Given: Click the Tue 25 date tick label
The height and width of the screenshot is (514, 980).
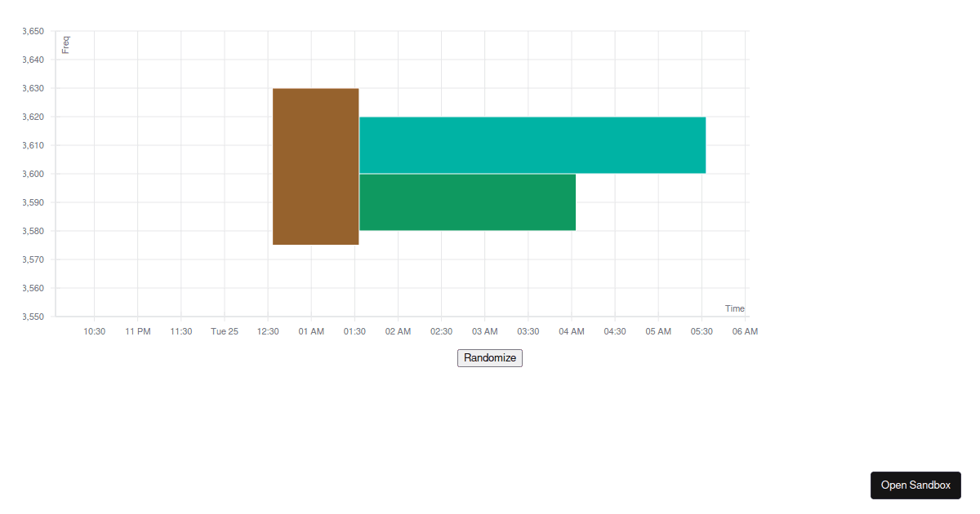Looking at the screenshot, I should coord(225,331).
